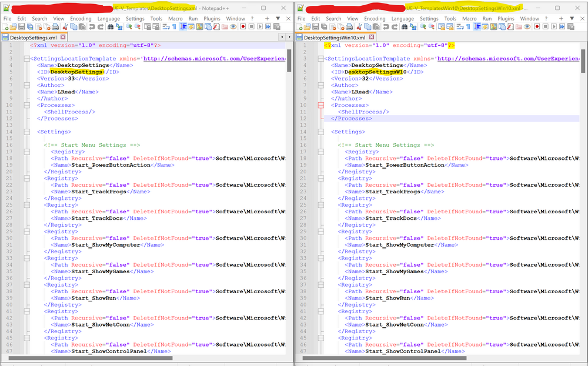
Task: Open Encoding menu in DesktopSettings.xml window
Action: pos(81,18)
